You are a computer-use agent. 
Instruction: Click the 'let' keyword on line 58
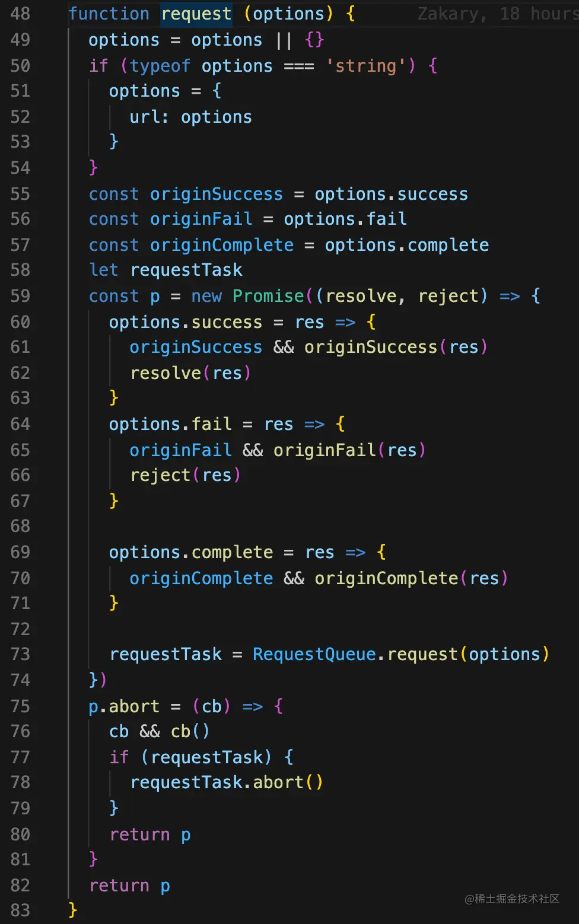coord(104,270)
